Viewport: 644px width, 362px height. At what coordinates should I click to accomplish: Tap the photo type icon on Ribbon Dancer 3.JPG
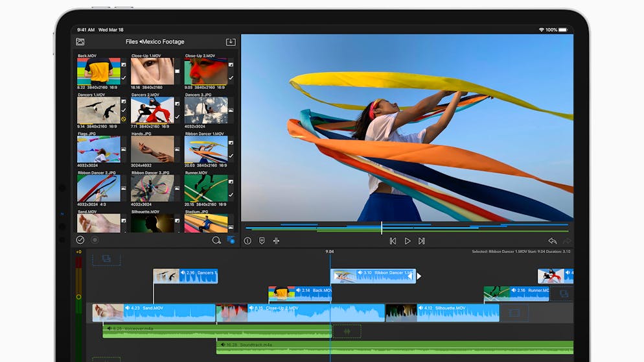point(177,188)
